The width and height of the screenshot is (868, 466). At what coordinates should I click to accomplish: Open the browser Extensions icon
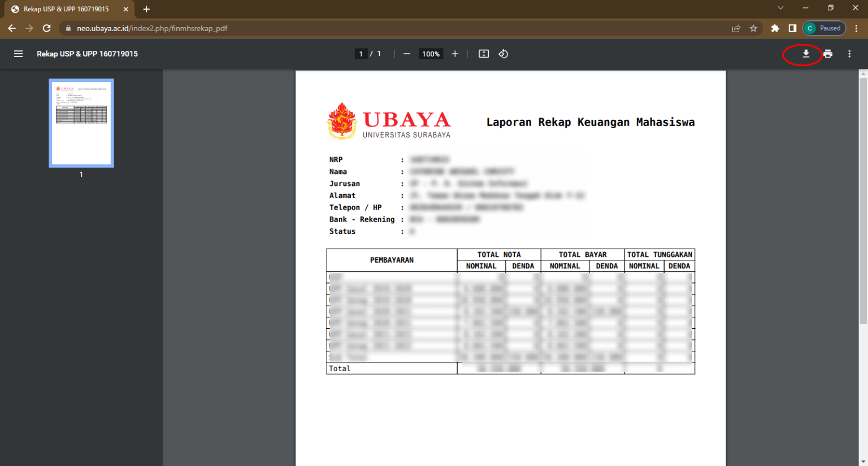click(x=775, y=28)
